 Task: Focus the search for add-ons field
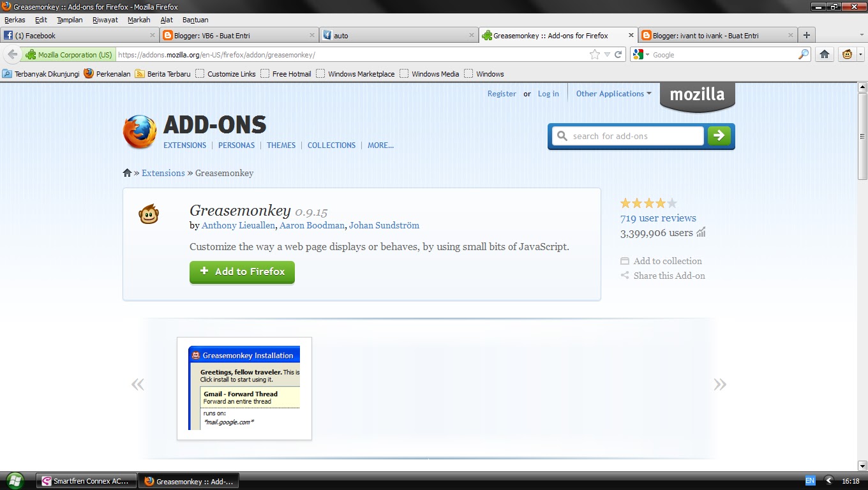[627, 136]
